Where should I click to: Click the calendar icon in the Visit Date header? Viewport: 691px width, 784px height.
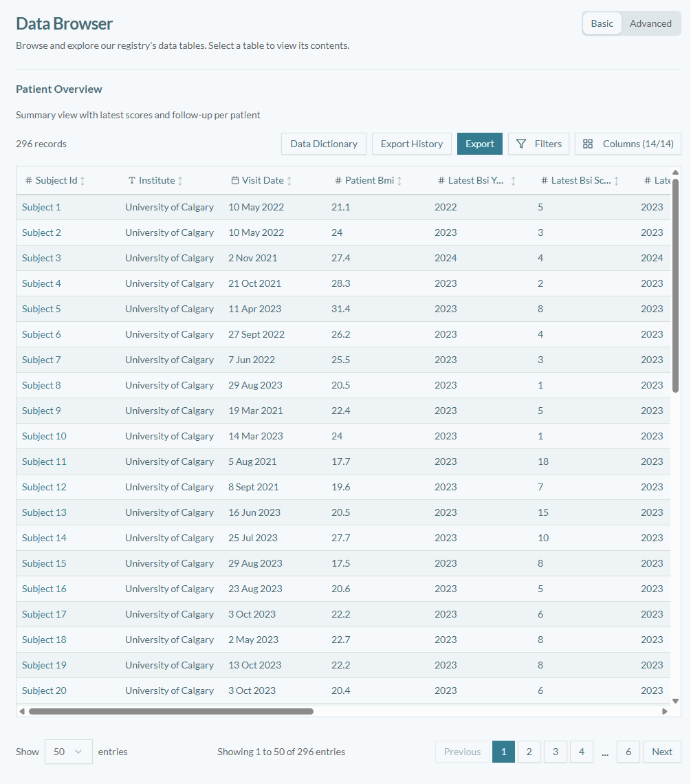coord(236,180)
